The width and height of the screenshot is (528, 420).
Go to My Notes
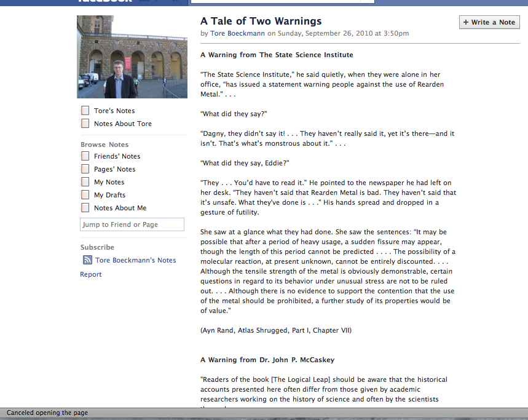pyautogui.click(x=109, y=182)
